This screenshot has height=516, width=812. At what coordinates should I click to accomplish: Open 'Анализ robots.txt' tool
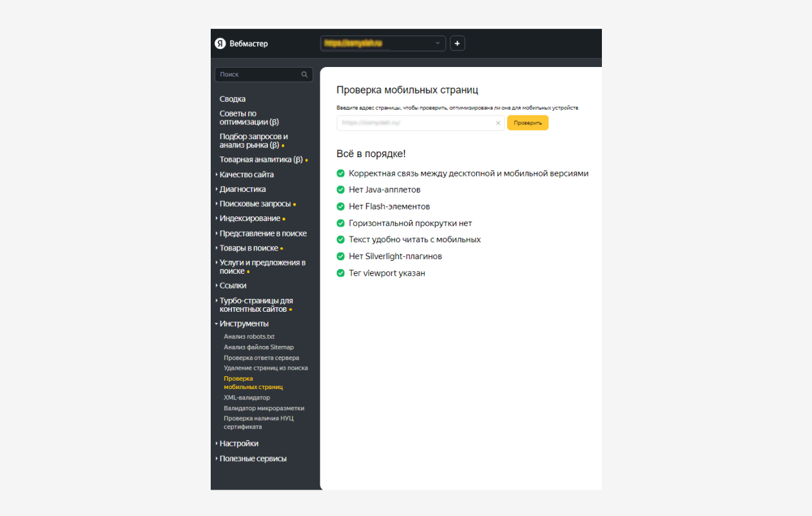tap(249, 337)
